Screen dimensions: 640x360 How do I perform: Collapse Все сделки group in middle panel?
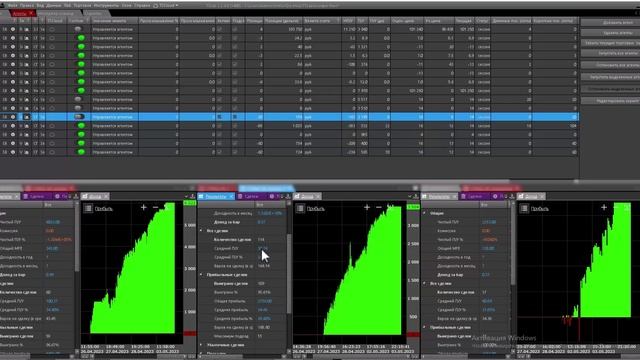201,231
